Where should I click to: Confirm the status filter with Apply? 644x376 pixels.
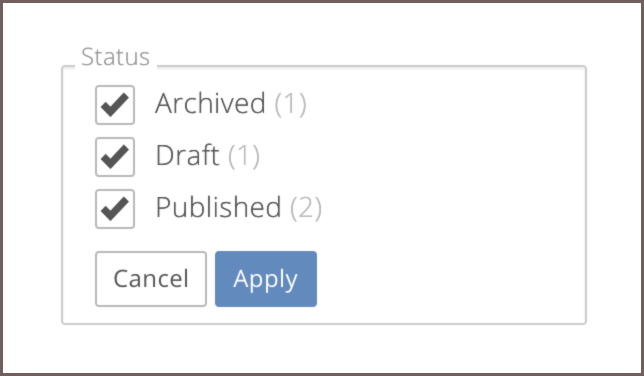coord(266,279)
